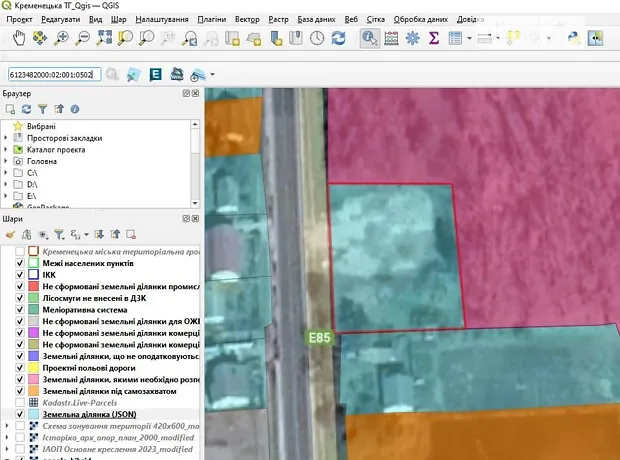Toggle the Меліоративна система layer visibility
Viewport: 620px width, 460px height.
click(x=19, y=309)
